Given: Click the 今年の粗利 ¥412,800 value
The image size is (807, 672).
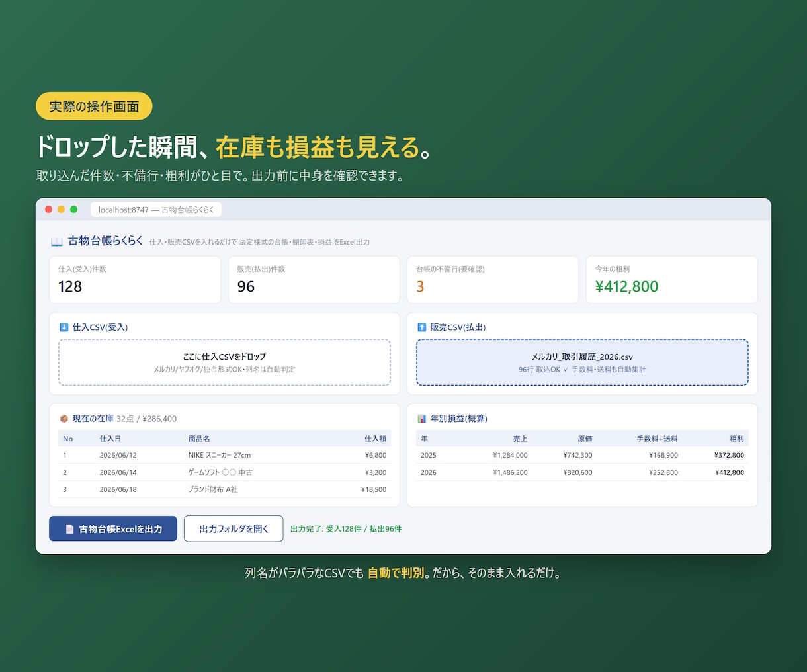Looking at the screenshot, I should click(x=626, y=286).
